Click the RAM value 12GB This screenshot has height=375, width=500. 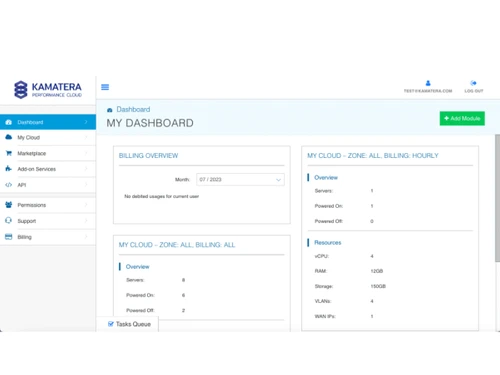(377, 271)
